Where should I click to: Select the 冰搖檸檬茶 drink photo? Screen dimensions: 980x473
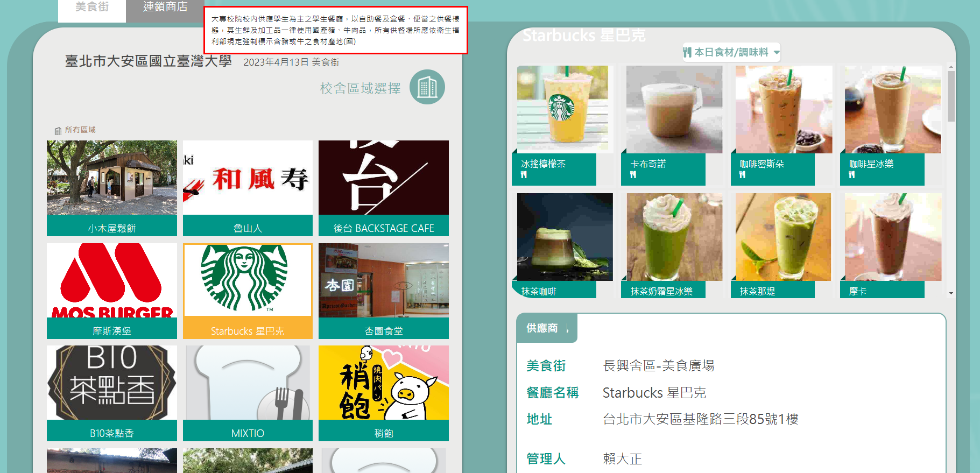point(565,109)
